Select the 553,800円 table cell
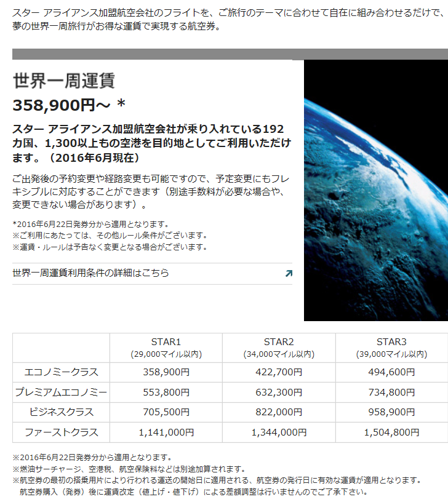Viewport: 448px width, 502px height. pyautogui.click(x=166, y=392)
